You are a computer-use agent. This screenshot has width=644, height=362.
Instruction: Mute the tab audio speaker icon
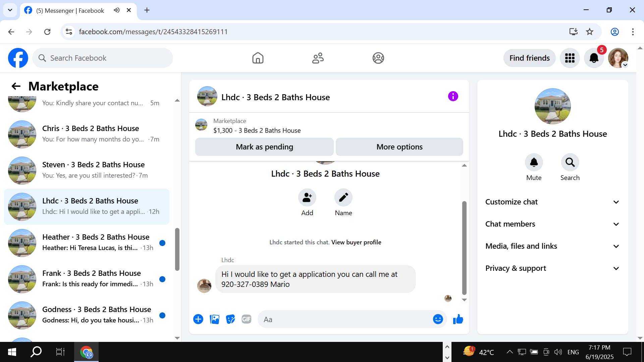click(116, 10)
